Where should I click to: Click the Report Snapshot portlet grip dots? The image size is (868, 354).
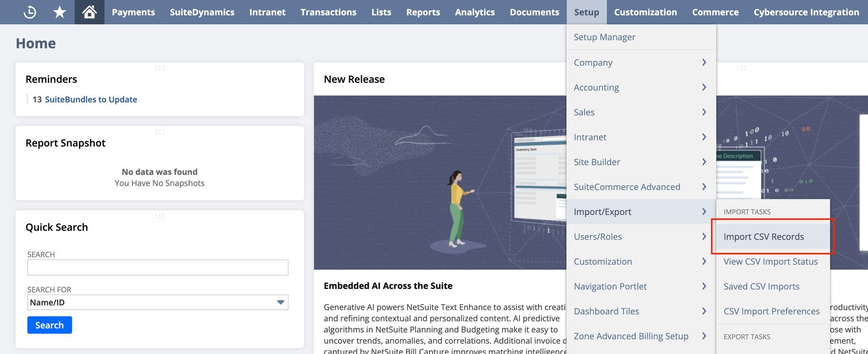160,132
